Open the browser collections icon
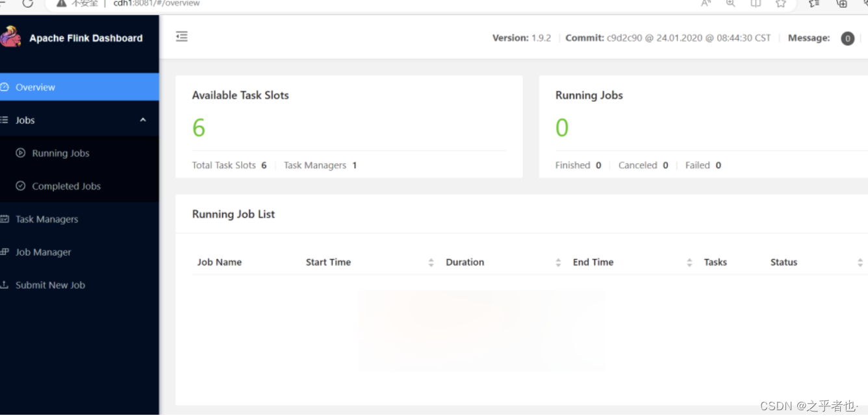This screenshot has height=418, width=868. click(x=842, y=3)
